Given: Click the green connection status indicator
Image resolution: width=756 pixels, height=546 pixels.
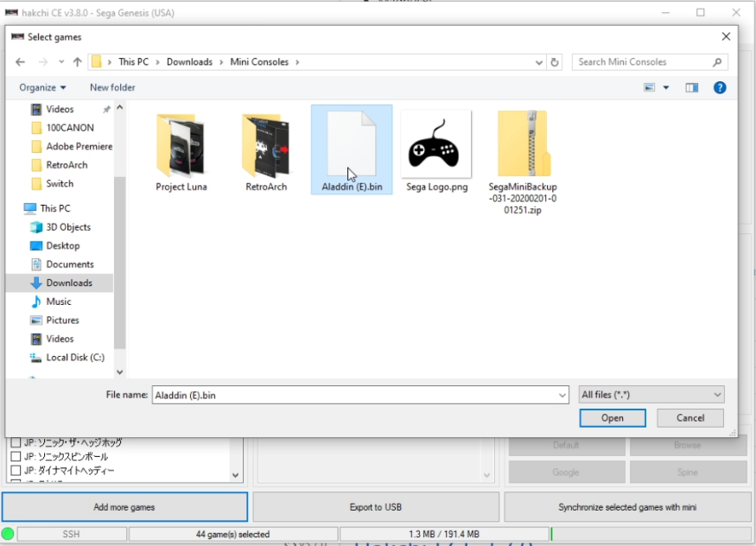Looking at the screenshot, I should point(8,534).
